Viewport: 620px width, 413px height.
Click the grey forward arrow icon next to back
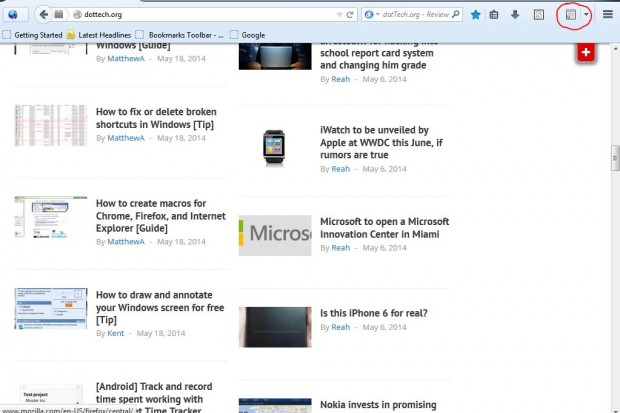[59, 15]
